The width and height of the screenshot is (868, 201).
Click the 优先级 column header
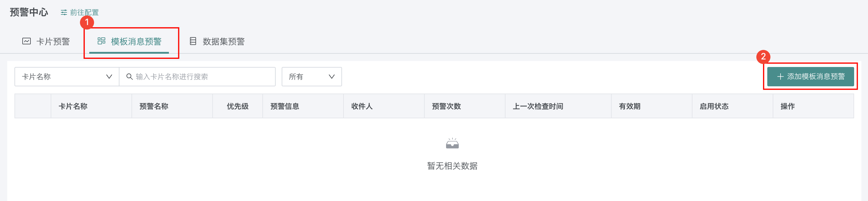pyautogui.click(x=238, y=106)
